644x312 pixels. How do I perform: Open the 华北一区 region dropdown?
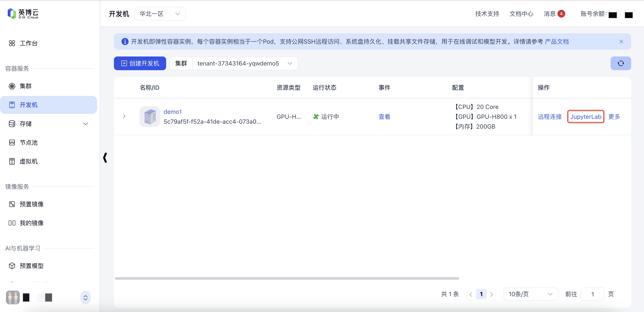coord(160,14)
